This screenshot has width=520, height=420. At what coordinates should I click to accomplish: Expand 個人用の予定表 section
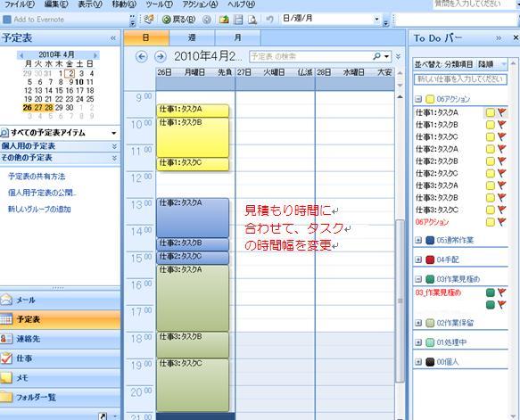114,146
